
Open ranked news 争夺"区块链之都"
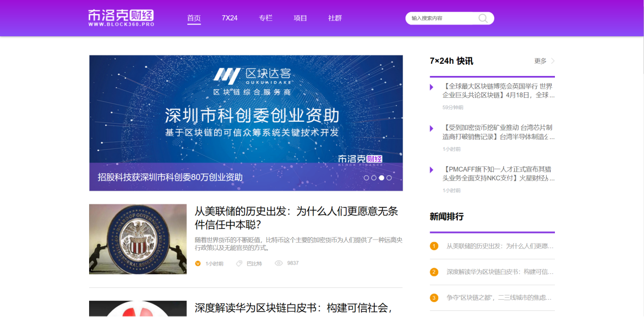click(499, 298)
